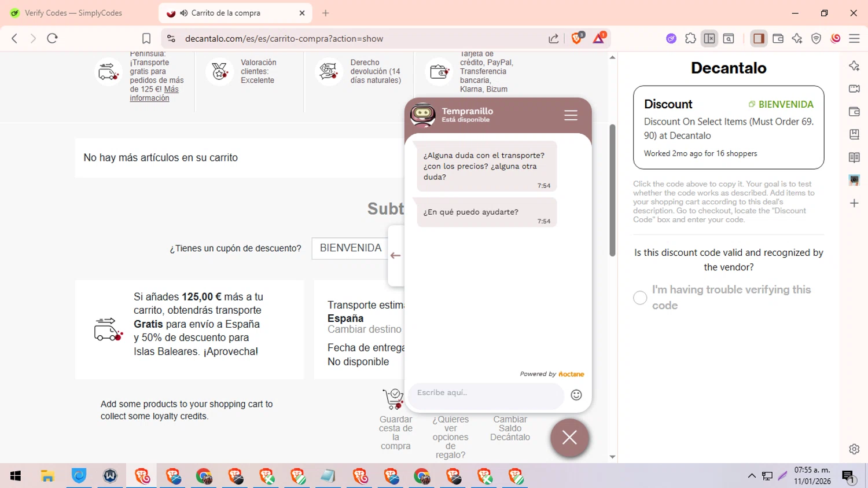Click the coupon field containing BIENVENIDA
868x488 pixels.
[350, 248]
